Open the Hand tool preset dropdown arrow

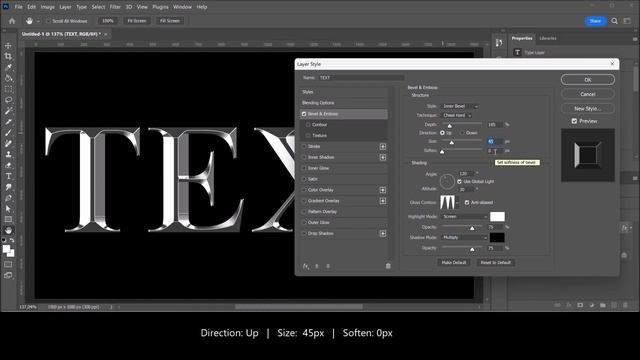[38, 21]
